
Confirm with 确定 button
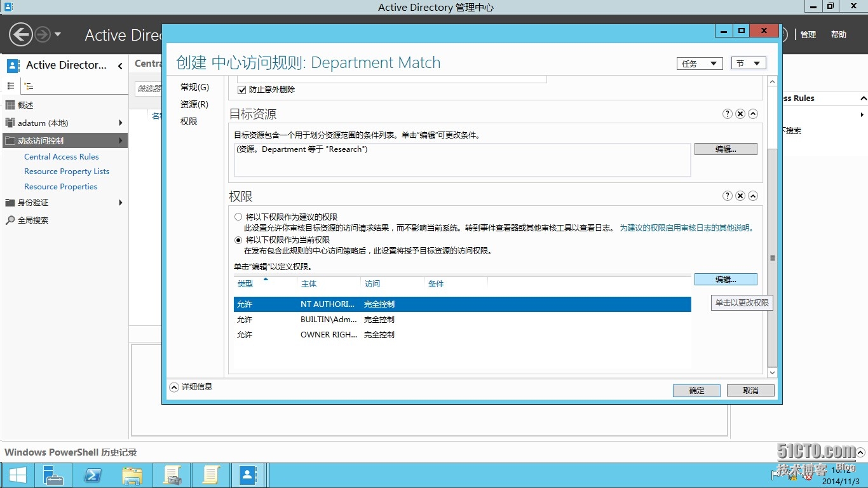click(x=696, y=391)
